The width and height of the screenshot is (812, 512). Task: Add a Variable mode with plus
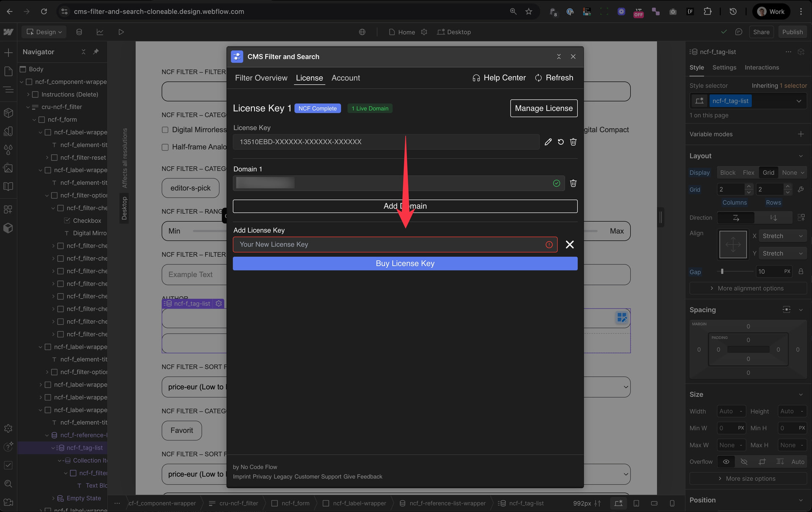pos(801,134)
